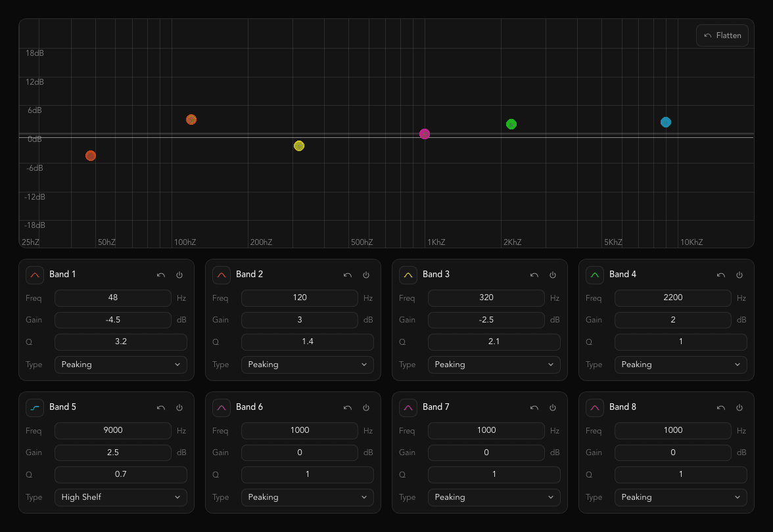Screen dimensions: 773x532
Task: Select the green Band 4 graph node
Action: (511, 124)
